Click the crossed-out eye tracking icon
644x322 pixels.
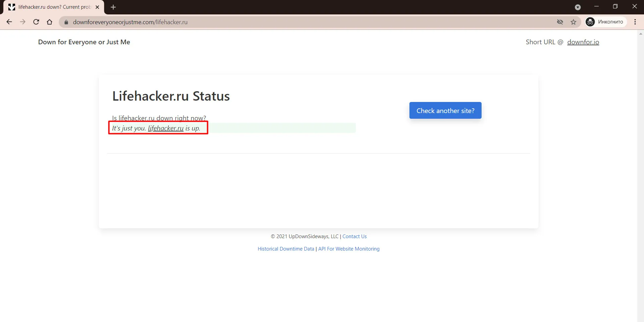(560, 22)
